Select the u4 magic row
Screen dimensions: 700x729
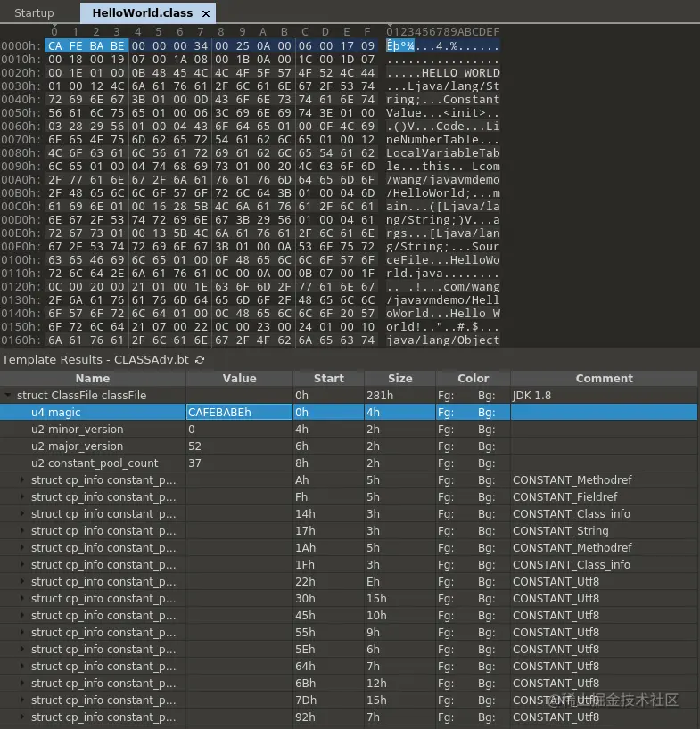[x=349, y=413]
